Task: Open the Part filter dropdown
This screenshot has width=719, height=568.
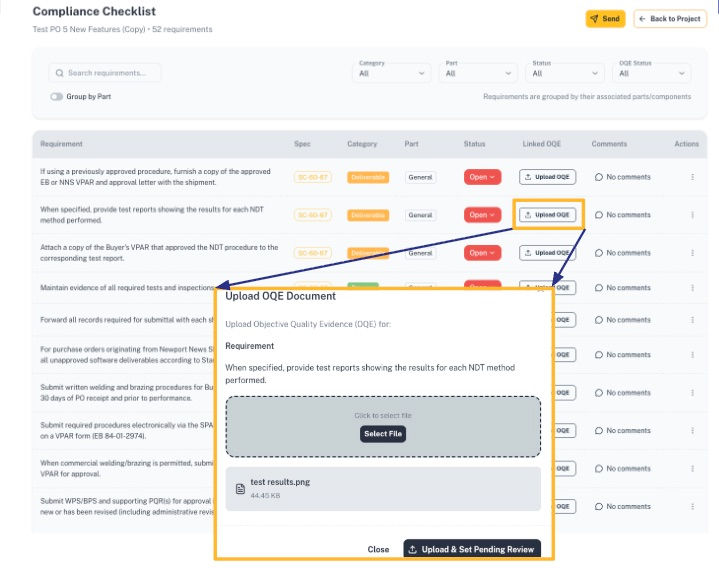Action: coord(478,73)
